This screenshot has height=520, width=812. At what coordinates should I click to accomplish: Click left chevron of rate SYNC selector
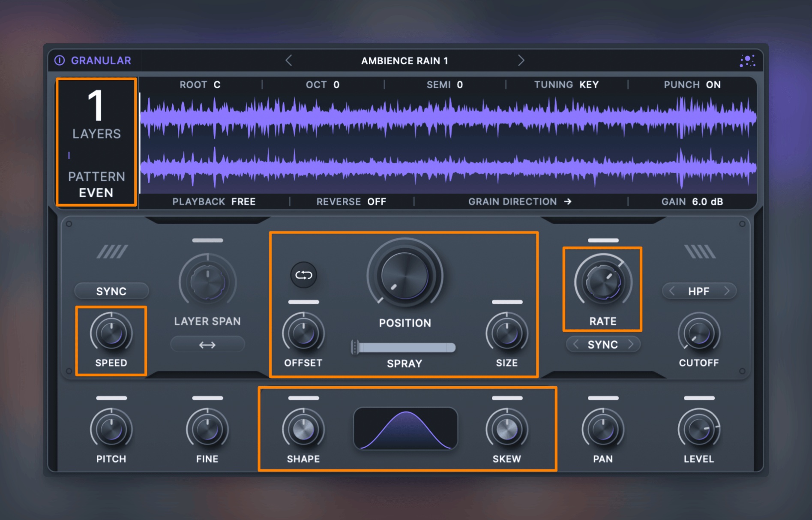(576, 344)
